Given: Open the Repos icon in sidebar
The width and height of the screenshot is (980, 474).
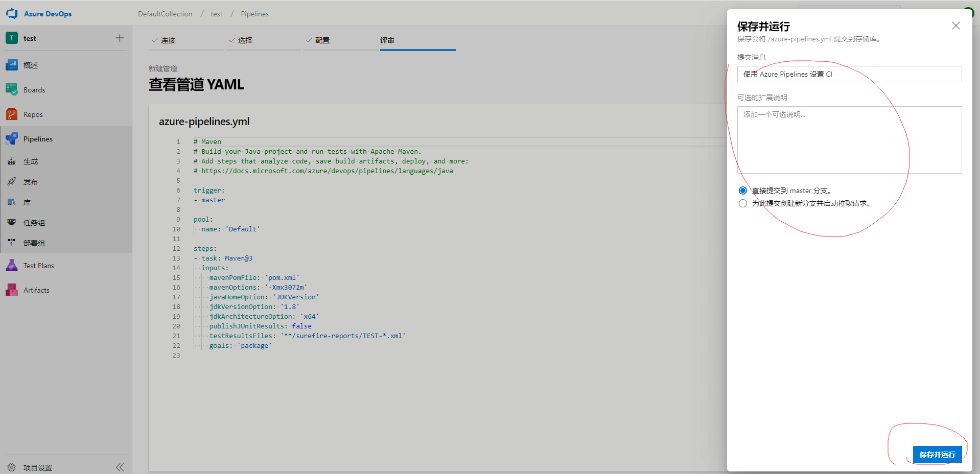Looking at the screenshot, I should [12, 114].
